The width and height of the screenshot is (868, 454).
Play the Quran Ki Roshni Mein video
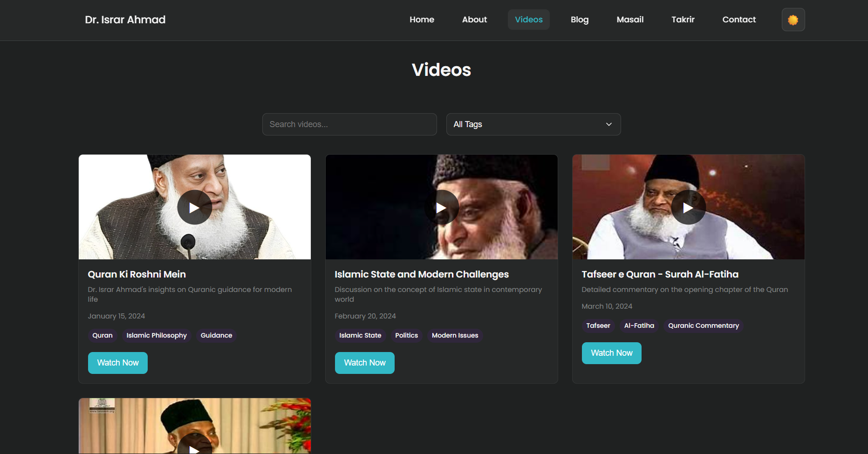pyautogui.click(x=194, y=207)
